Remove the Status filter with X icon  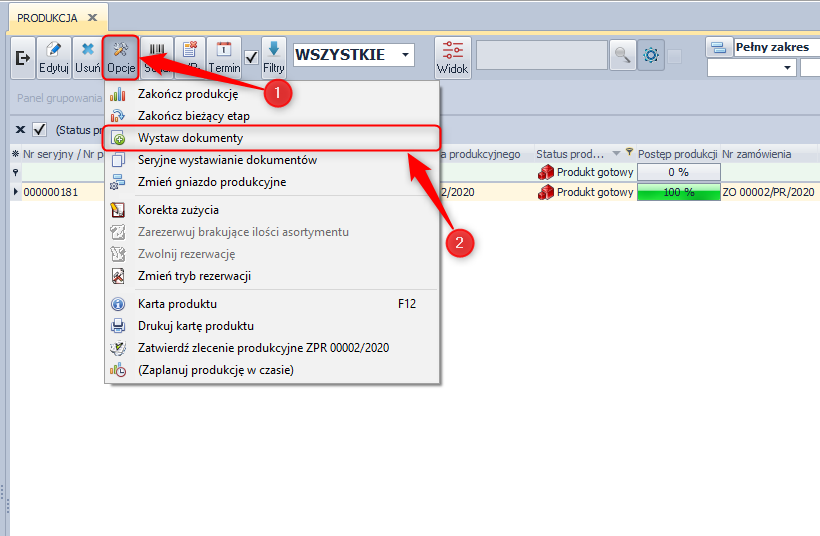(20, 129)
